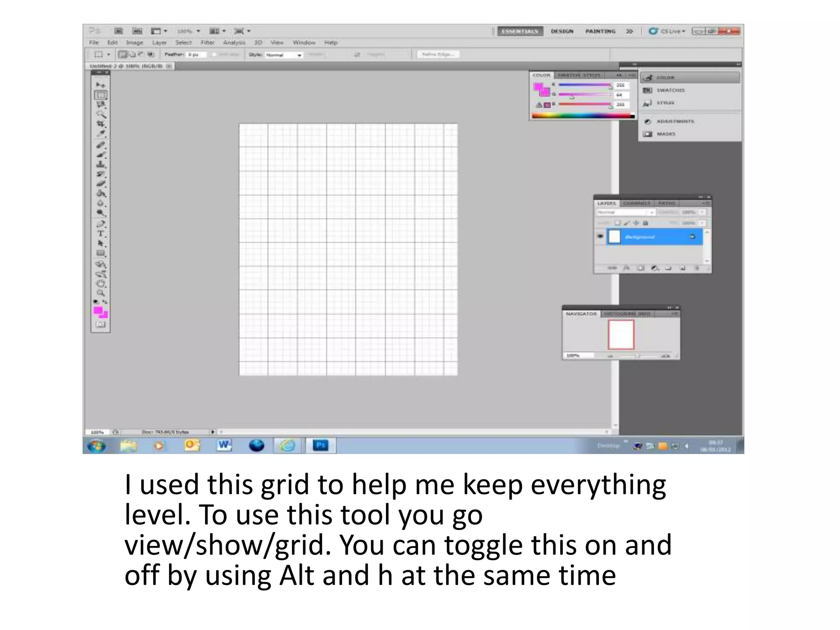Open the layer blend mode Normal dropdown
This screenshot has width=840, height=630.
tap(625, 212)
